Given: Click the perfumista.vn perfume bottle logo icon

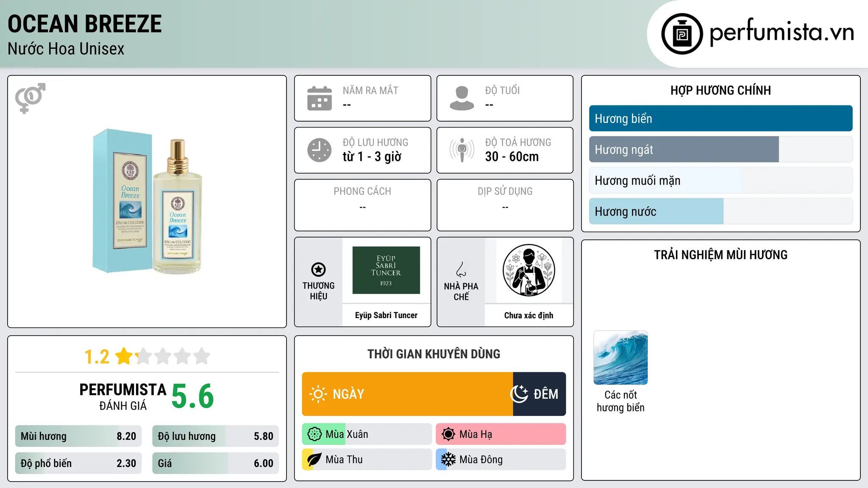Looking at the screenshot, I should [x=682, y=34].
